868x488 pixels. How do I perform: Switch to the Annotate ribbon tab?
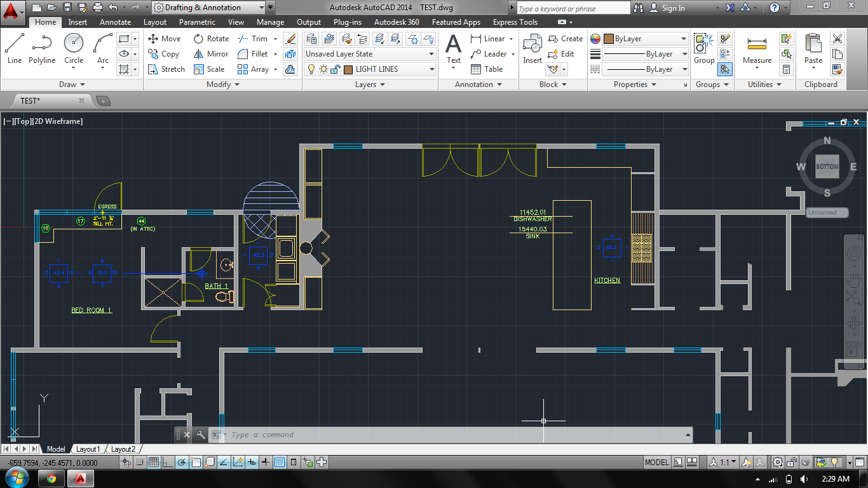[115, 22]
